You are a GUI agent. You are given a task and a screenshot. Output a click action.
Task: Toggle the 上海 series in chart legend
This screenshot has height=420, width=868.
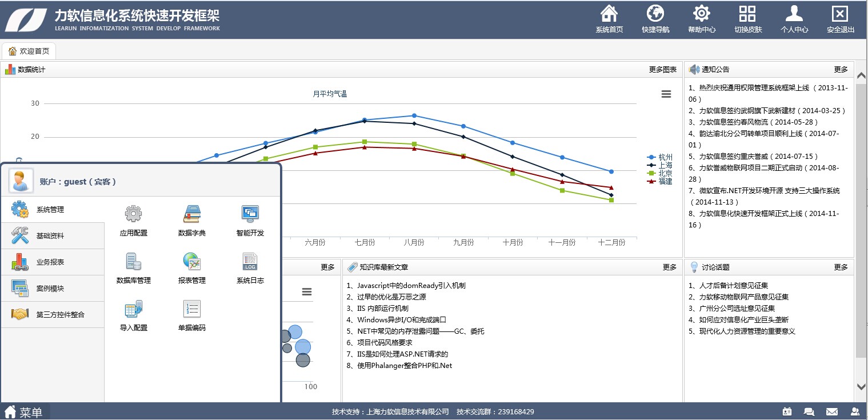(659, 165)
